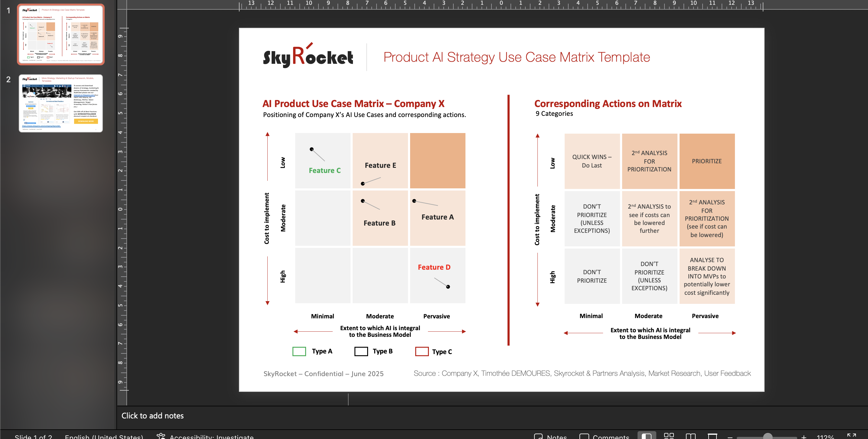Select the empty dark orange top-right left-matrix cell

(437, 160)
